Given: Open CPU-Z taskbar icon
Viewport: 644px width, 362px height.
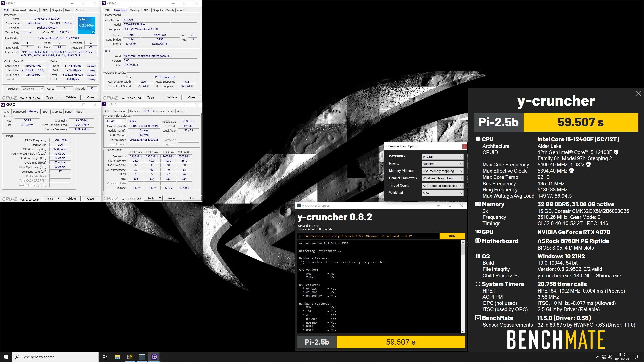Looking at the screenshot, I should [x=154, y=357].
